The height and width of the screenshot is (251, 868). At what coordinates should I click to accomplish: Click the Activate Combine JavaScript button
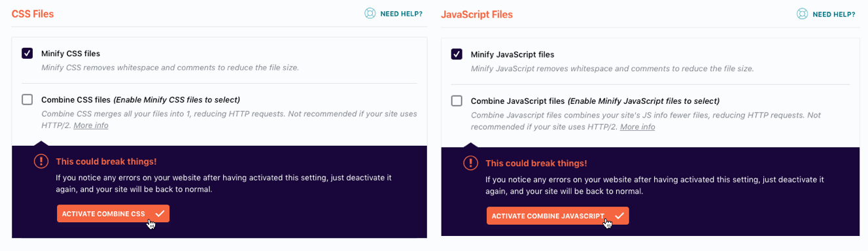[558, 216]
